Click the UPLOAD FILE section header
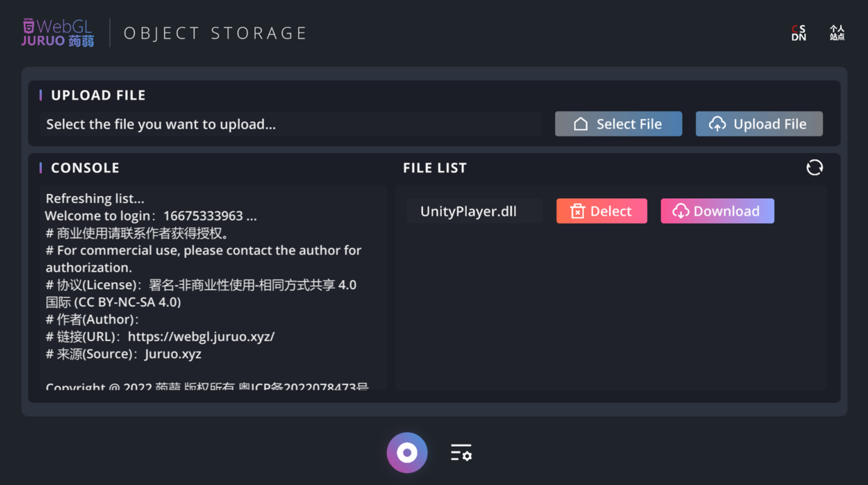The height and width of the screenshot is (485, 868). click(x=98, y=95)
